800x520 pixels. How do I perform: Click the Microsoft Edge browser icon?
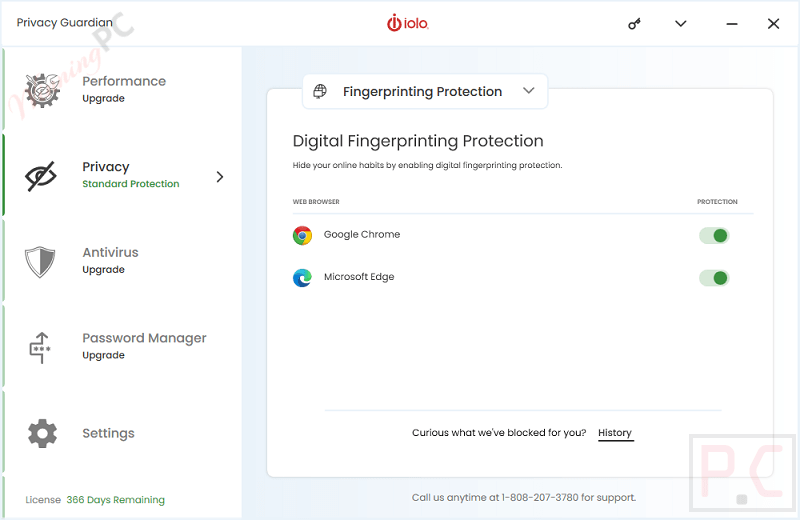point(302,278)
